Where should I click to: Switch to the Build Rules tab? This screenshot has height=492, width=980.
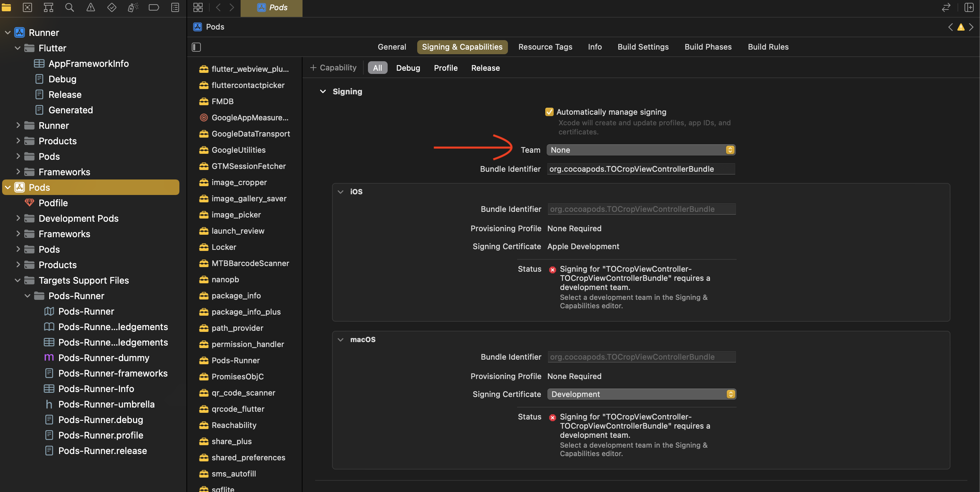coord(768,47)
